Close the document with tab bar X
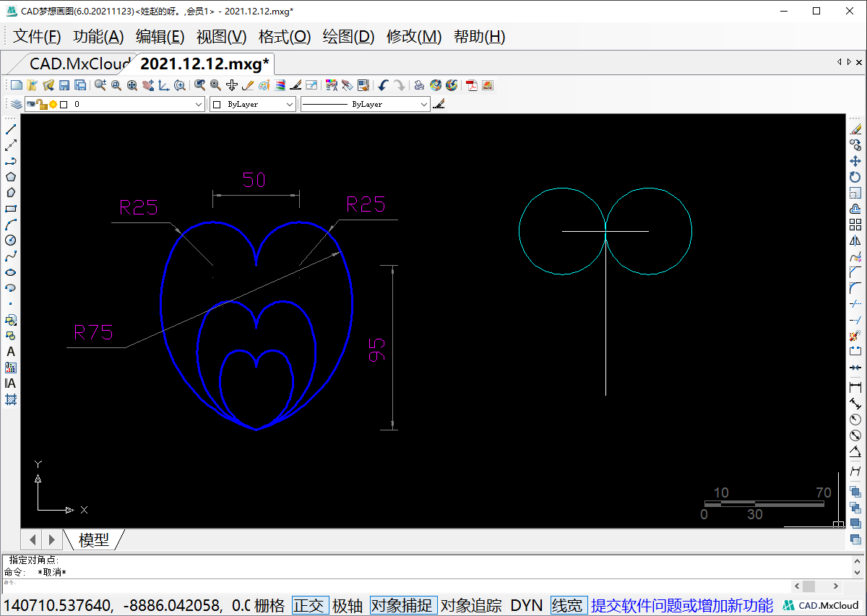867x616 pixels. [x=859, y=62]
